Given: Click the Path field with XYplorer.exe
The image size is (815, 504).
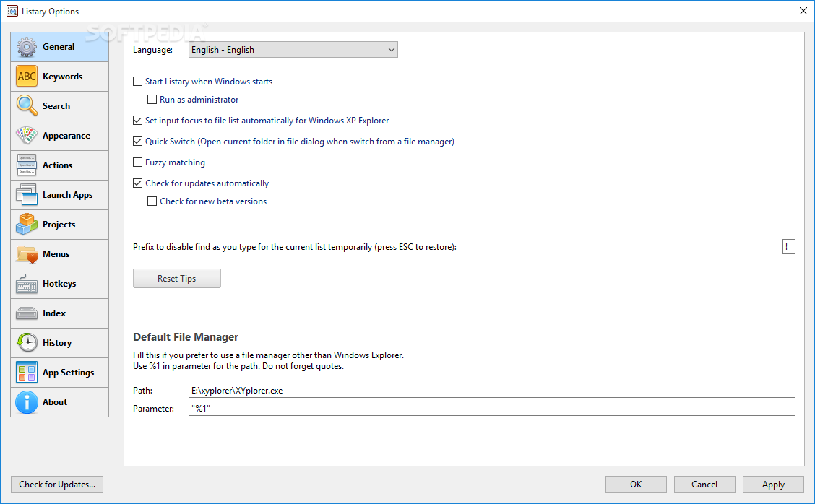Looking at the screenshot, I should (x=492, y=390).
